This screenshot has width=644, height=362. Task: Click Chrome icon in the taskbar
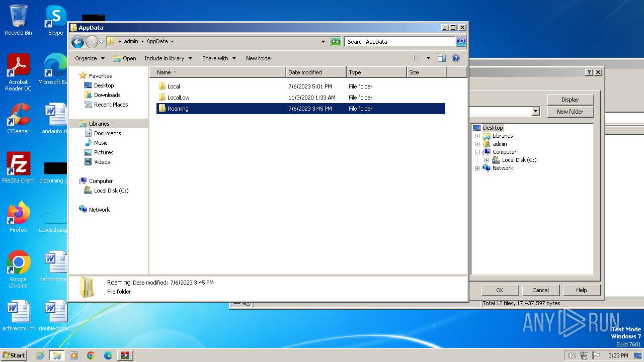91,355
